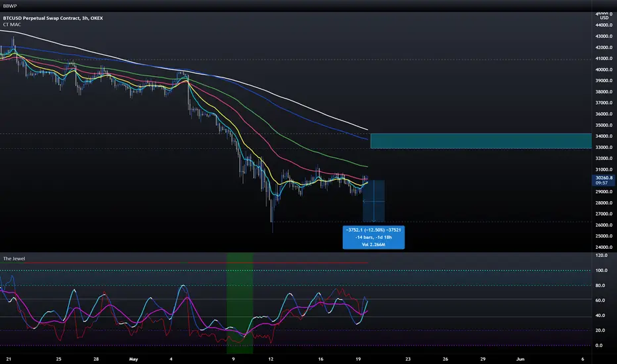Image resolution: width=617 pixels, height=364 pixels.
Task: Click the 41000.0 price axis label
Action: tap(604, 58)
